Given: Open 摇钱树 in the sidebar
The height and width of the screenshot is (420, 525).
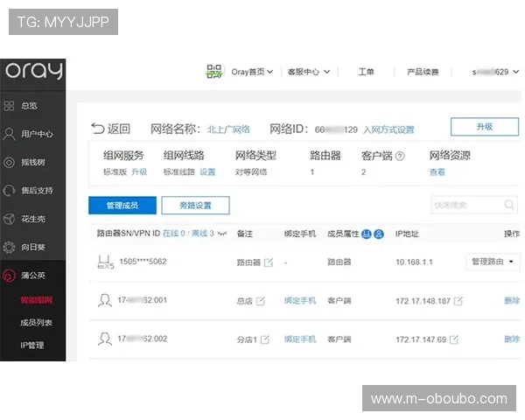Looking at the screenshot, I should 33,163.
